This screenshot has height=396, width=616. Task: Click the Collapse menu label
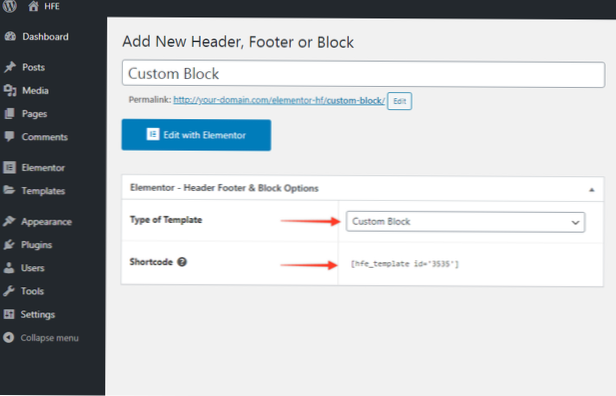point(50,338)
